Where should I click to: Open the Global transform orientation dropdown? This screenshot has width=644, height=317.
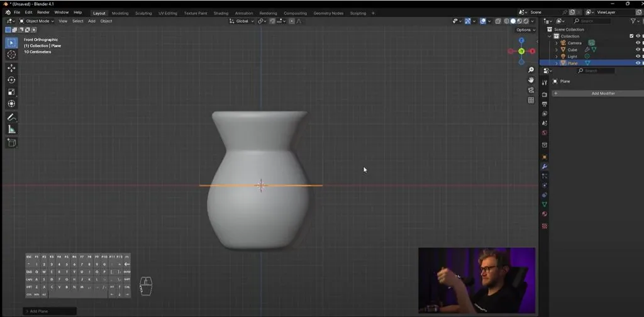coord(242,21)
